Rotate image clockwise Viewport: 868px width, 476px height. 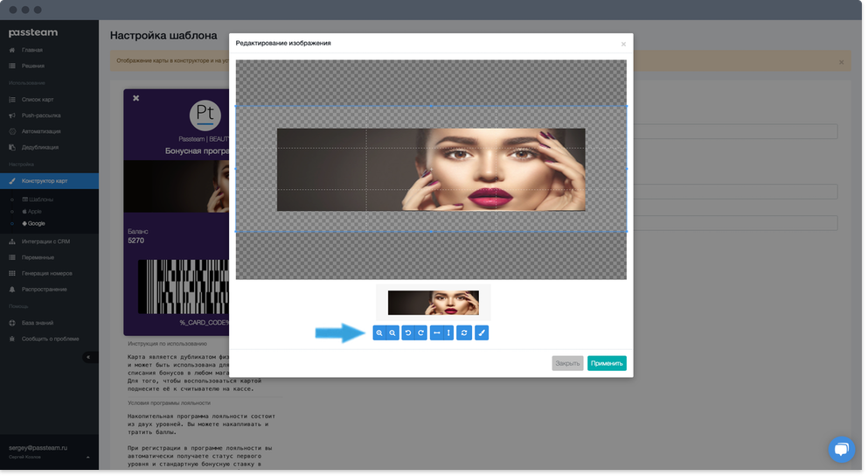point(420,333)
